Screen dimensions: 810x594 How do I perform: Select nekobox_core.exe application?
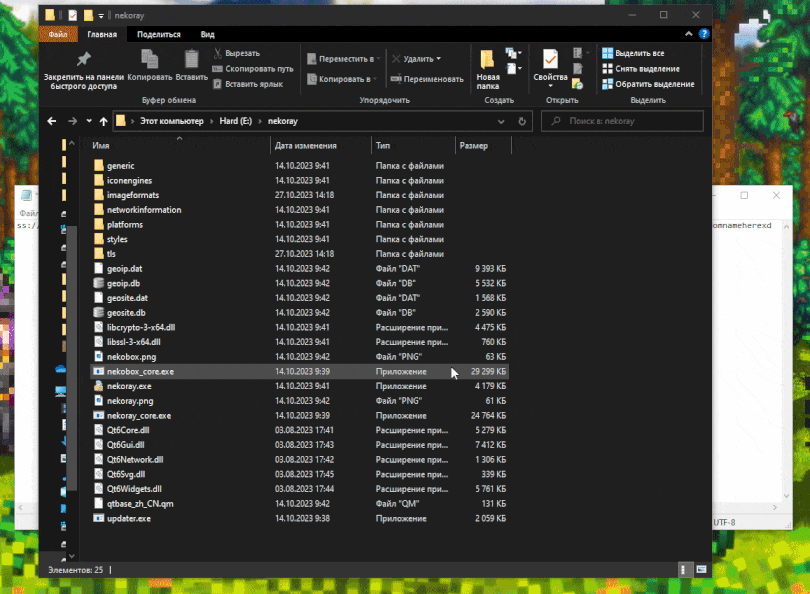point(300,371)
